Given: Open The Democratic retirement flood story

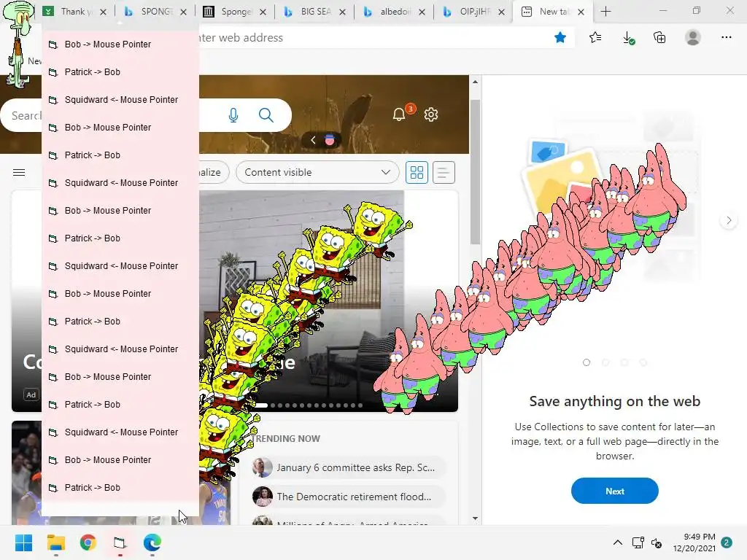Looking at the screenshot, I should point(348,497).
